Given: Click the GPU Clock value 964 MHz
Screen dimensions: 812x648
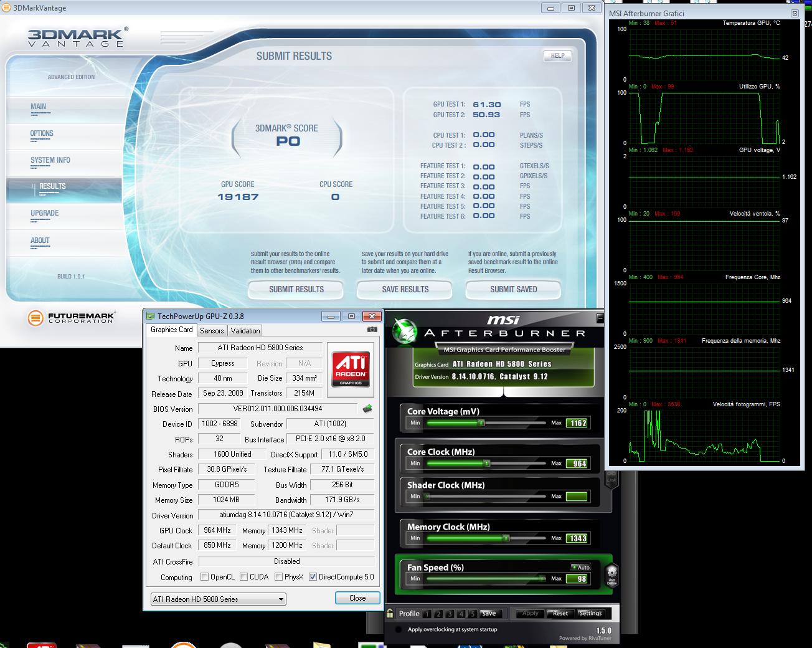Looking at the screenshot, I should [x=217, y=530].
